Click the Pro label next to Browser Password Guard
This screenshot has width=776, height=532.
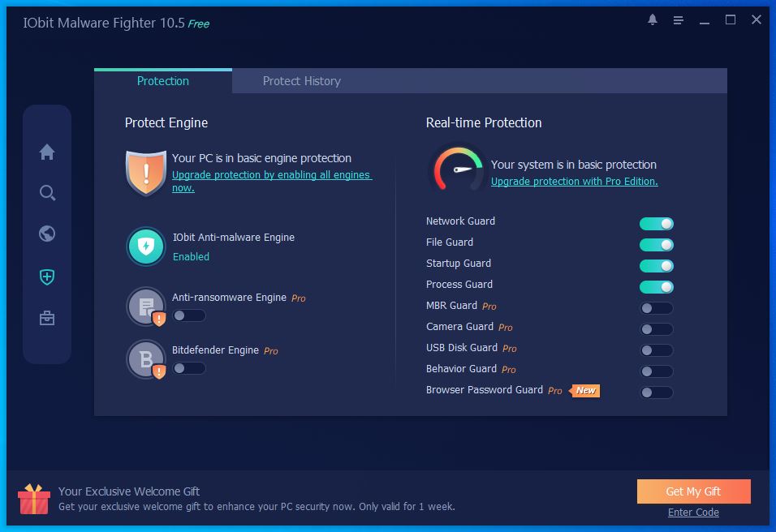pyautogui.click(x=554, y=391)
